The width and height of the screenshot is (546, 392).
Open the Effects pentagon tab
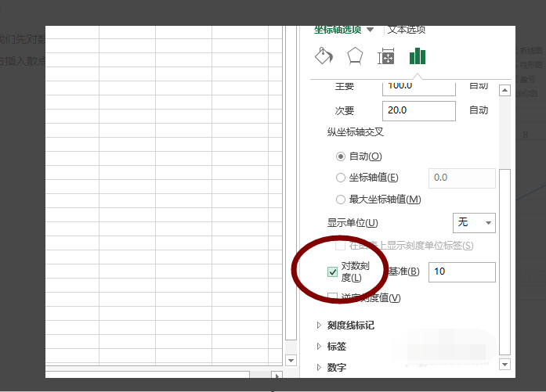pyautogui.click(x=355, y=56)
